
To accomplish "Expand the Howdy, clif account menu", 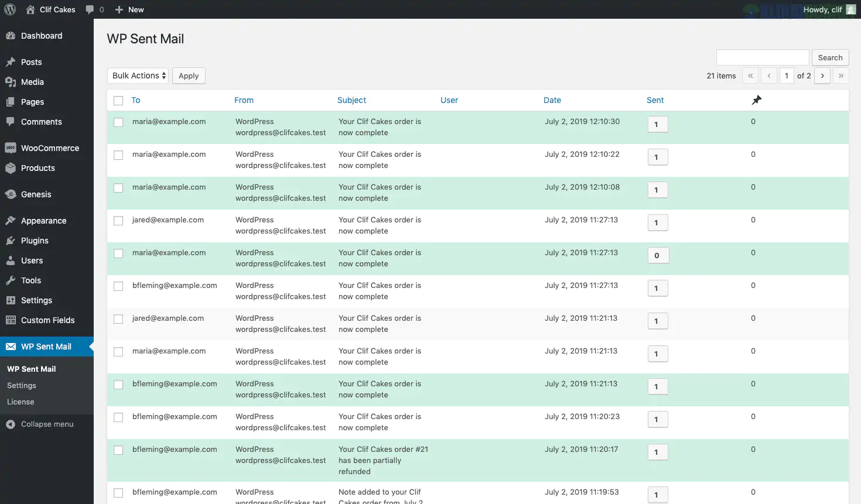I will (x=822, y=9).
